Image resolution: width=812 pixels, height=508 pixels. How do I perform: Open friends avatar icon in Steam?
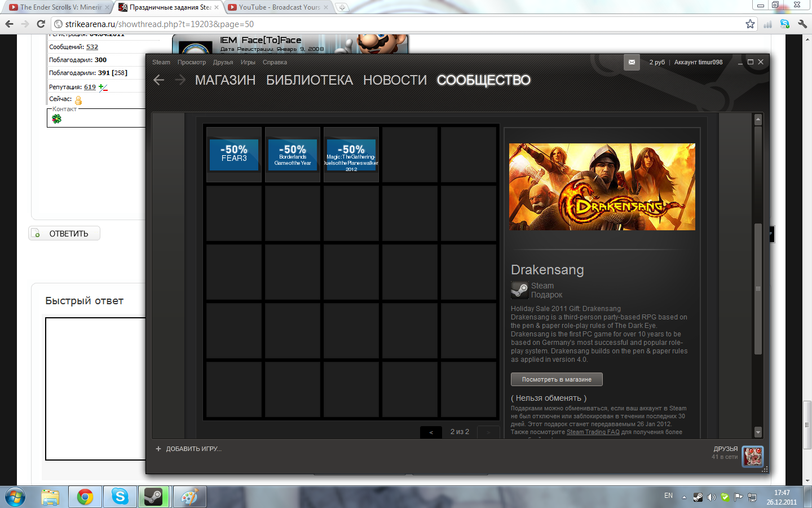point(753,456)
